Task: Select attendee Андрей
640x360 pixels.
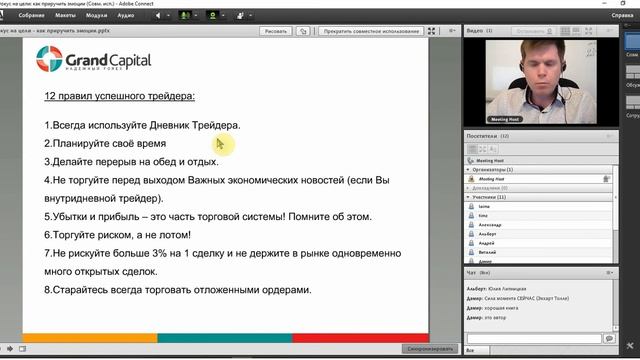Action: 538,243
